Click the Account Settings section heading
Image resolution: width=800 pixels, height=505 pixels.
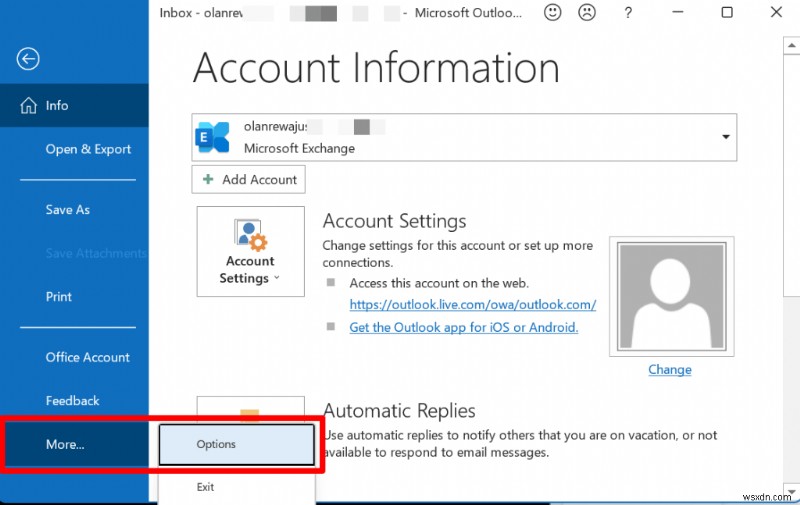[394, 221]
